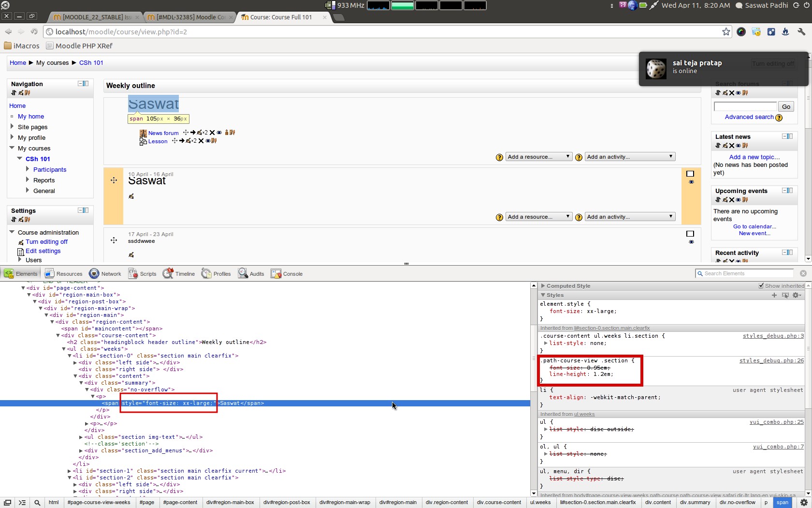Viewport: 812px width, 508px height.
Task: Edit summary of 10 April - 16 April week
Action: (x=131, y=196)
